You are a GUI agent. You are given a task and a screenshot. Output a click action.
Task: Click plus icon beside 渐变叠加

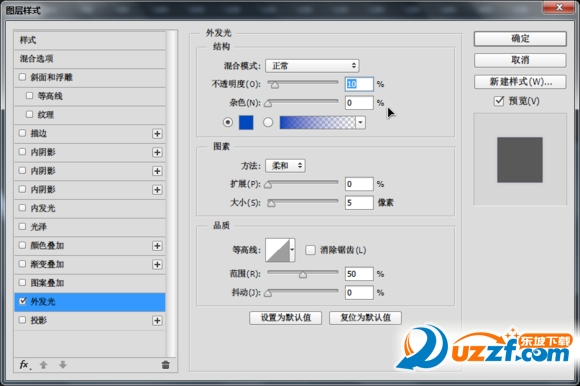click(x=157, y=264)
